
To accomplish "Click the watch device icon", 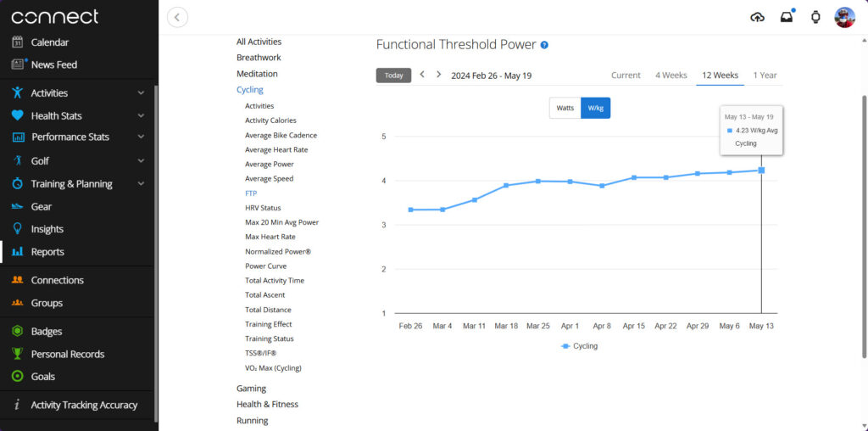I will 815,17.
